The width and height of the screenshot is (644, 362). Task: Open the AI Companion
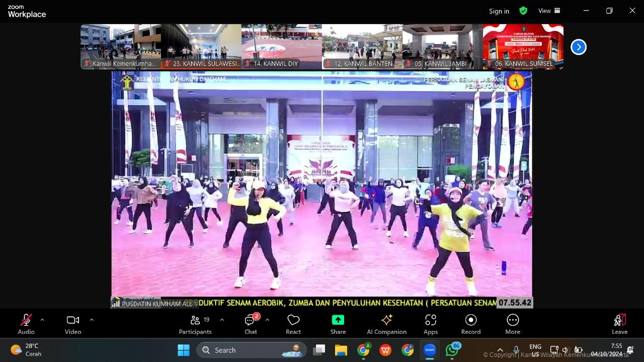point(386,324)
